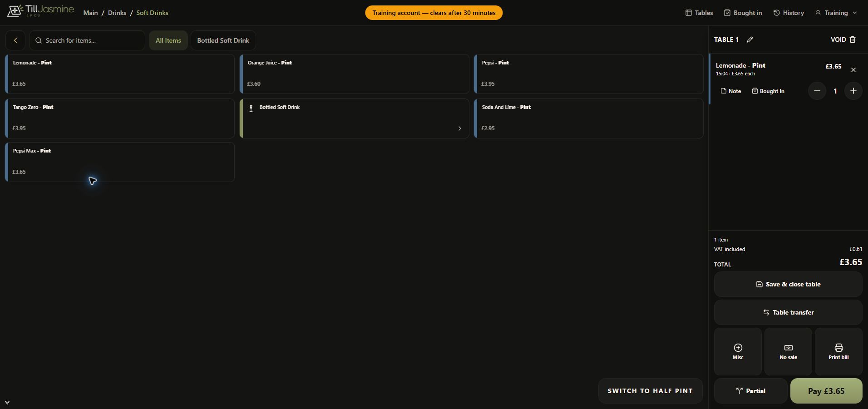The height and width of the screenshot is (409, 868).
Task: Add Lemonade Pint from the item grid
Action: point(120,74)
